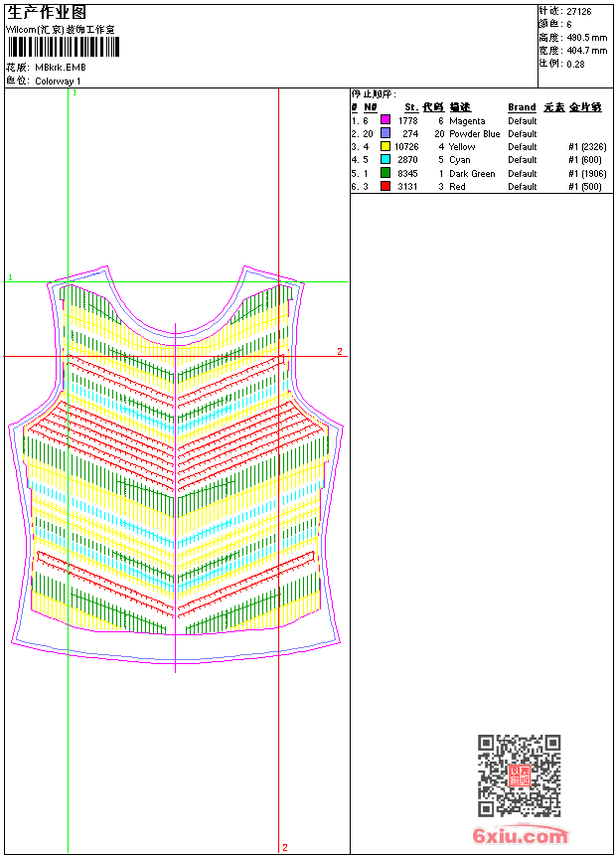Click the Brand column header
Image resolution: width=616 pixels, height=855 pixels.
click(x=522, y=107)
